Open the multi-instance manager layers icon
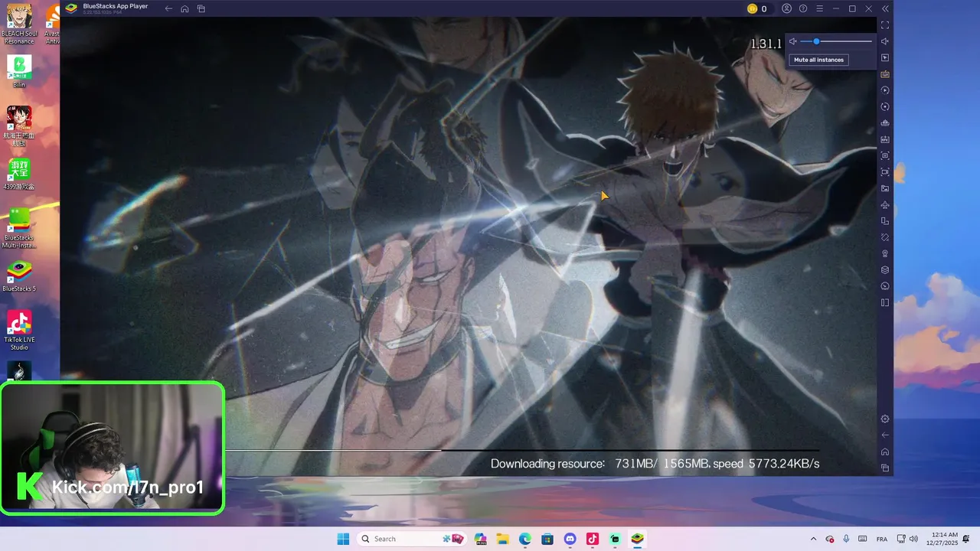This screenshot has height=551, width=980. (885, 269)
